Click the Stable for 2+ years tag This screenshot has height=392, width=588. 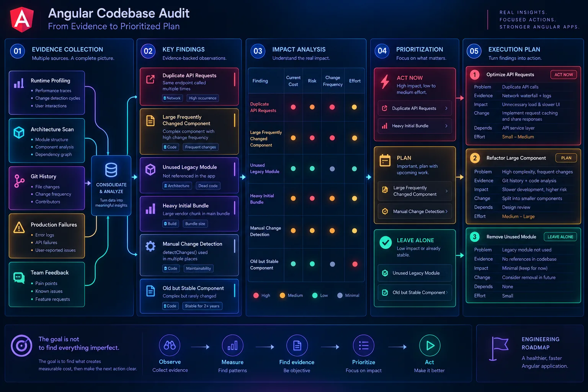tap(202, 306)
